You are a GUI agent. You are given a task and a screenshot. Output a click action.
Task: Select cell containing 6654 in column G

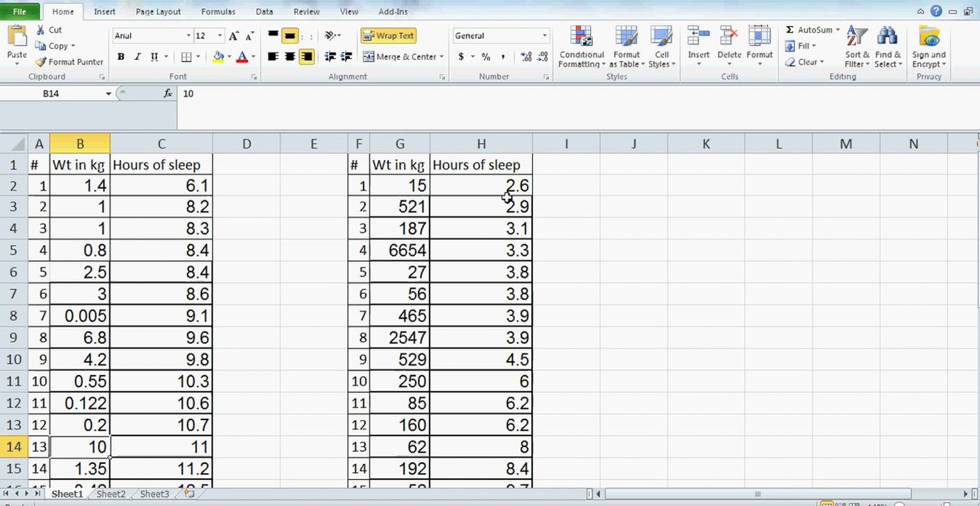[x=399, y=250]
